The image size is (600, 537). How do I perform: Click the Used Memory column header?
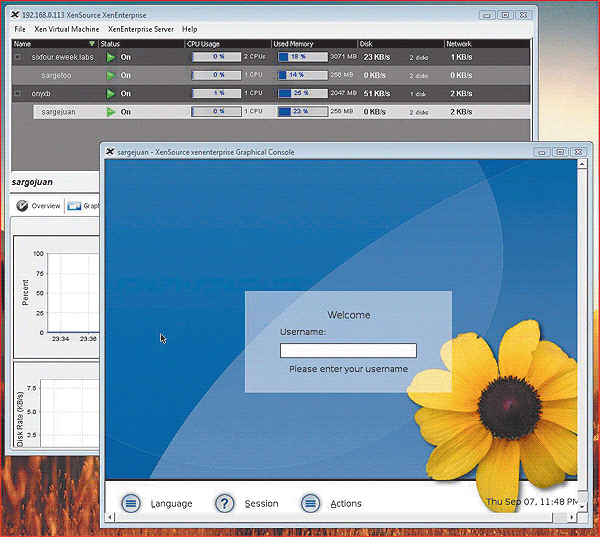pos(314,44)
